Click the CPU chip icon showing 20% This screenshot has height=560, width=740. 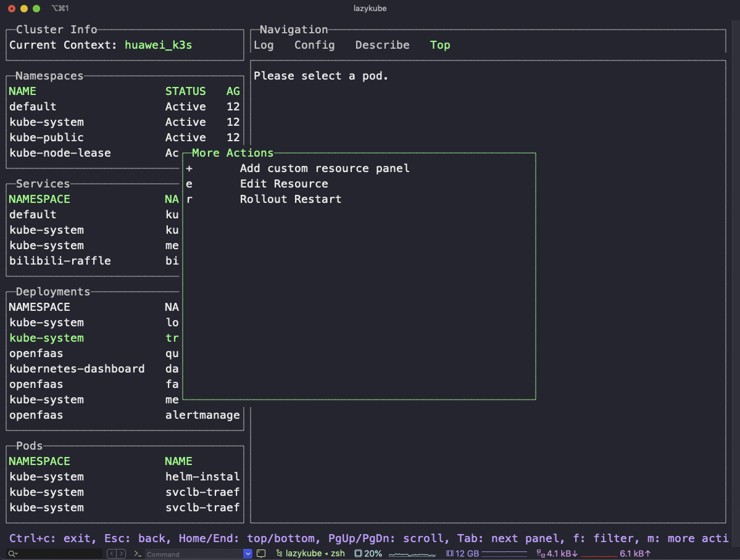[358, 553]
